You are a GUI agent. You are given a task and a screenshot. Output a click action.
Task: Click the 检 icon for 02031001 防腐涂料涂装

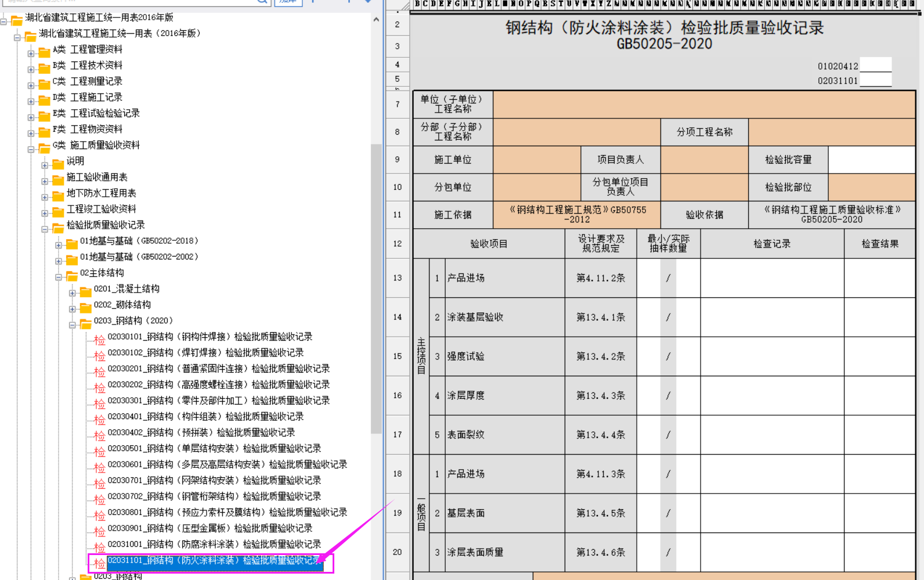click(100, 547)
